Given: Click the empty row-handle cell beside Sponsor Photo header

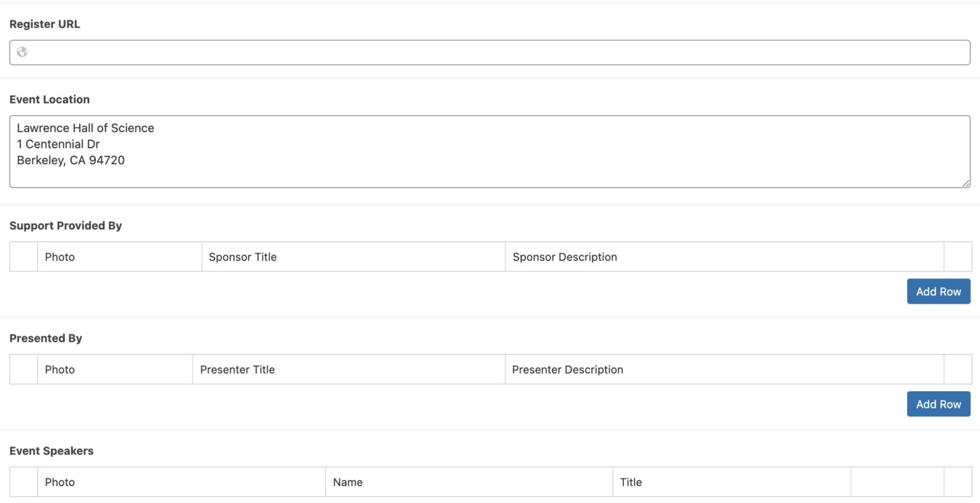Looking at the screenshot, I should point(23,257).
